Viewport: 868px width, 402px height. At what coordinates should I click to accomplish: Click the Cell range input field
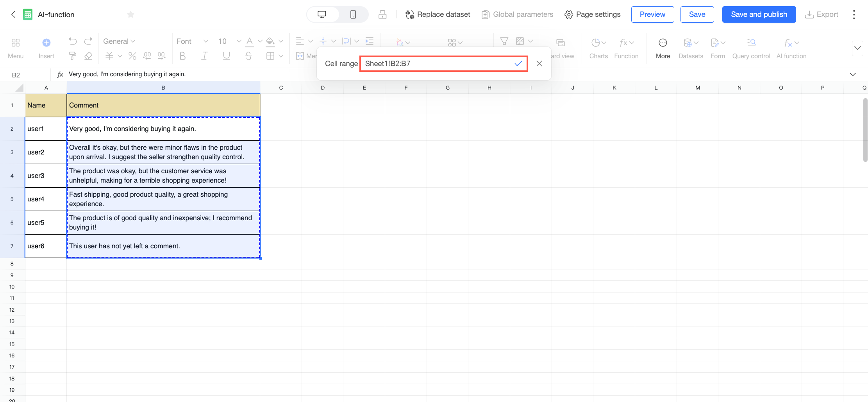click(x=438, y=64)
